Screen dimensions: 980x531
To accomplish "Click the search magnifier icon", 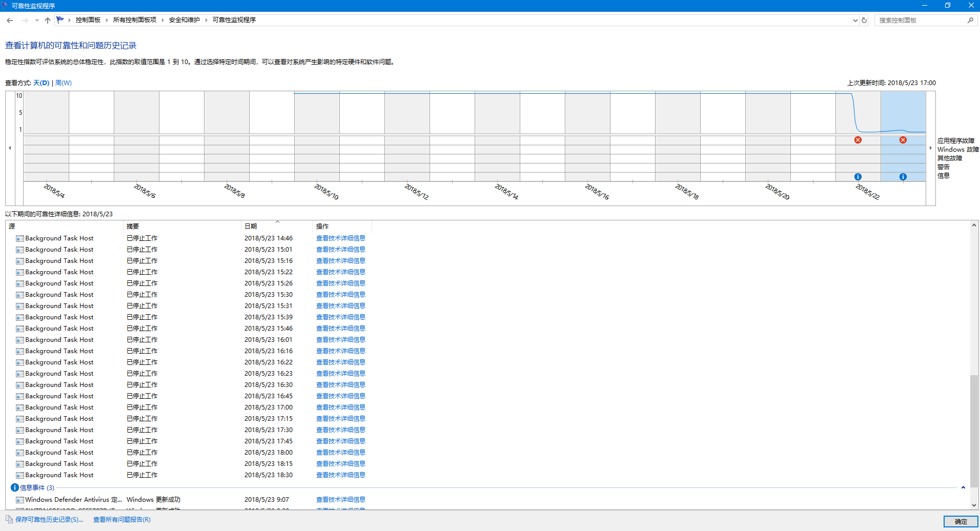I will [x=970, y=20].
